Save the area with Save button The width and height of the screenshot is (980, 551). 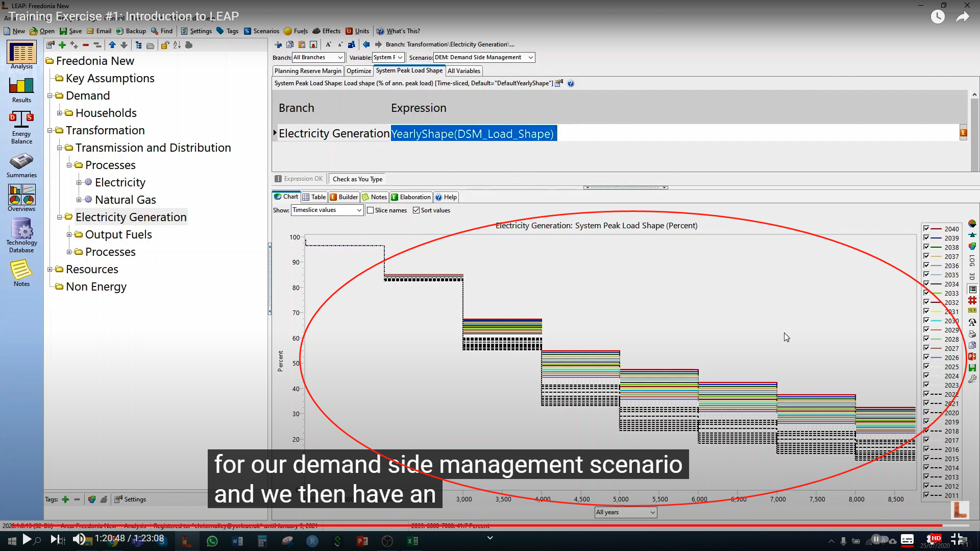click(70, 31)
